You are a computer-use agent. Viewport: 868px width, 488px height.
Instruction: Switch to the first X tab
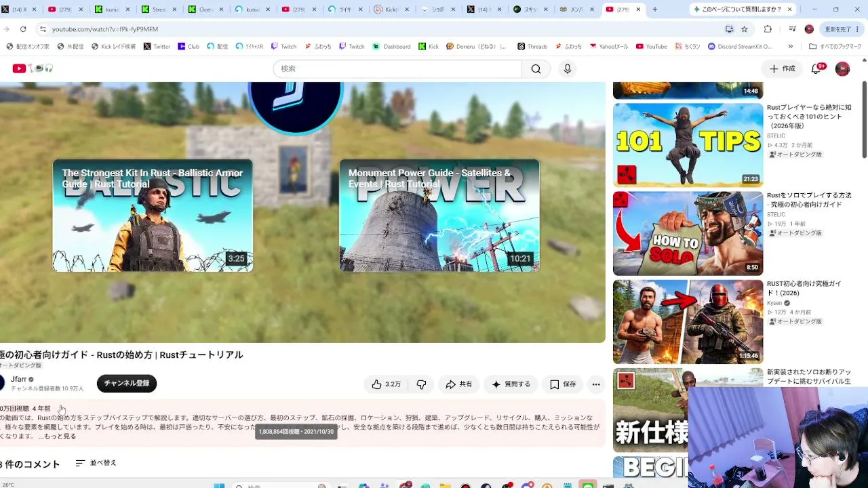point(20,9)
